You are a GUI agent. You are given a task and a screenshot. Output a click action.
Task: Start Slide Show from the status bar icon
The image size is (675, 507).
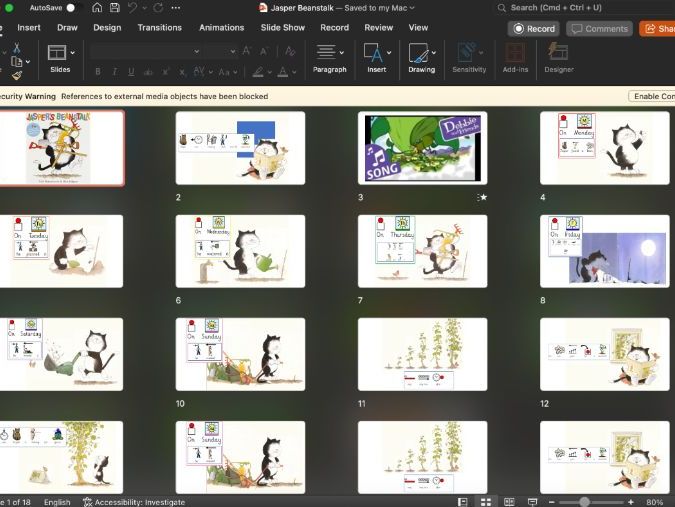tap(533, 502)
